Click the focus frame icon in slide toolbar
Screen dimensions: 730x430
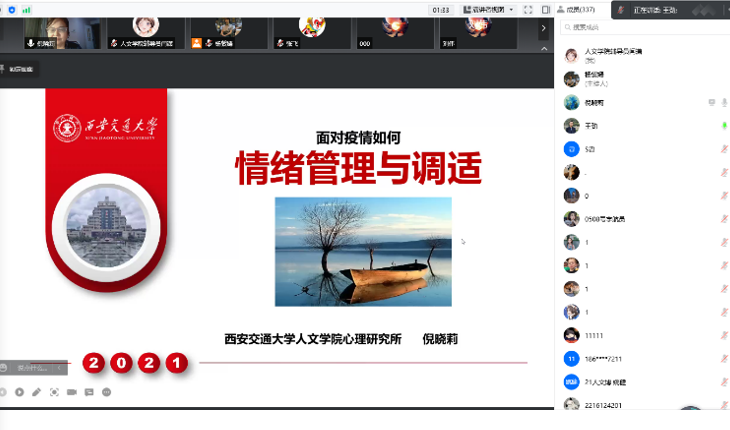click(54, 392)
